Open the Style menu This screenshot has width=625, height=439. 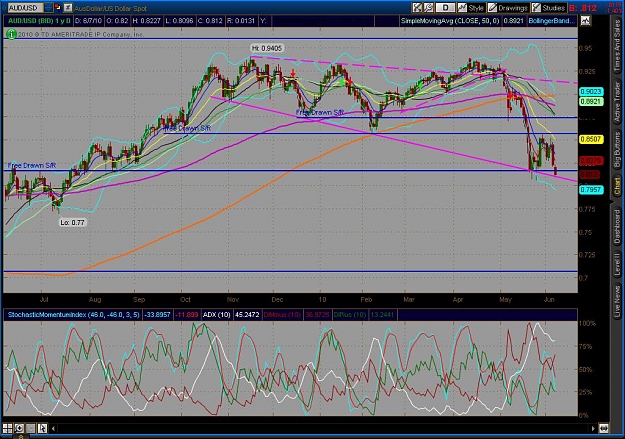pos(471,8)
